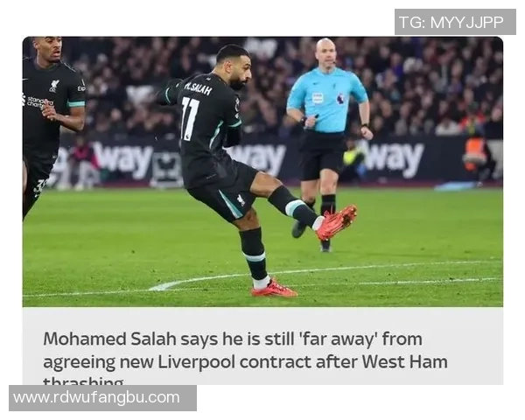
Task: Click the referee's black shorts
Action: 321,156
